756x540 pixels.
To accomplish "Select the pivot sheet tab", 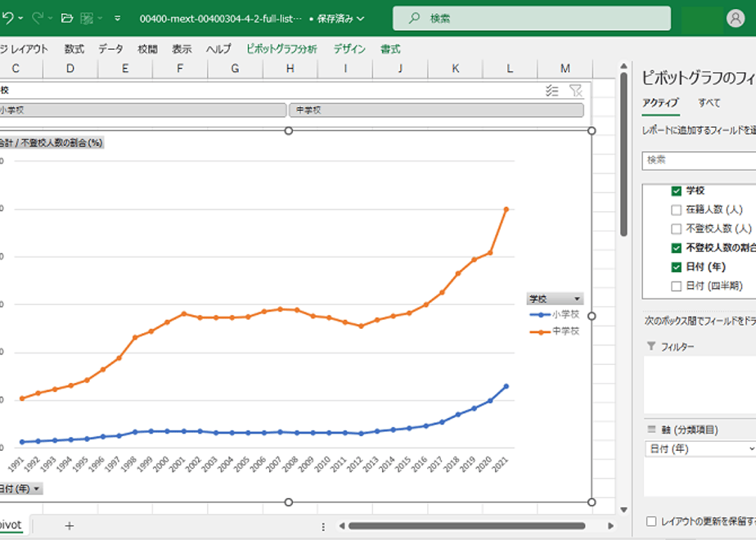I will coord(11,525).
